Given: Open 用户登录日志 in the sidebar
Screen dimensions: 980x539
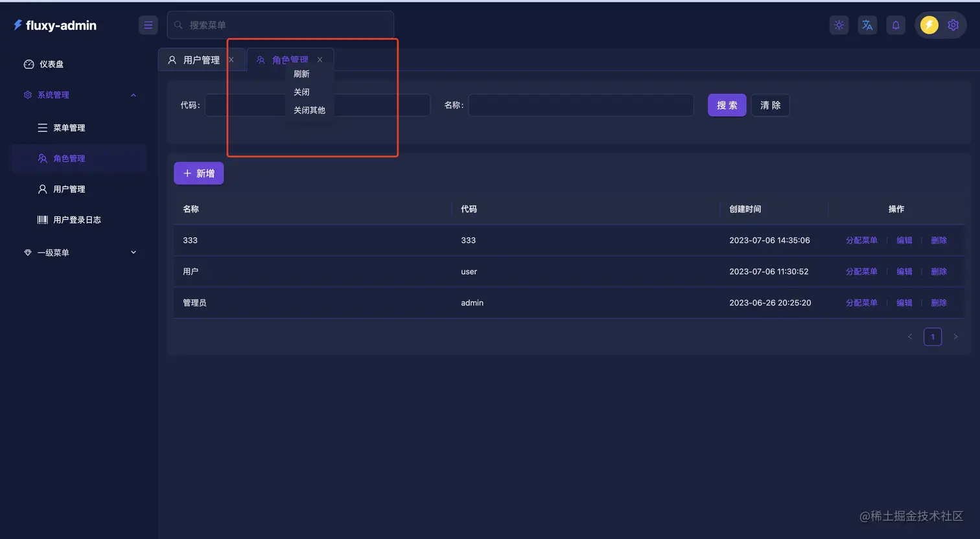Looking at the screenshot, I should (78, 220).
